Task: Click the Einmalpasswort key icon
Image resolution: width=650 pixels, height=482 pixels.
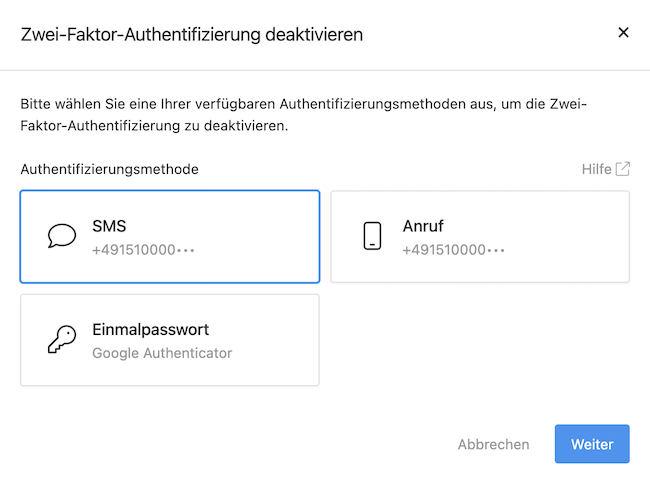Action: coord(62,339)
